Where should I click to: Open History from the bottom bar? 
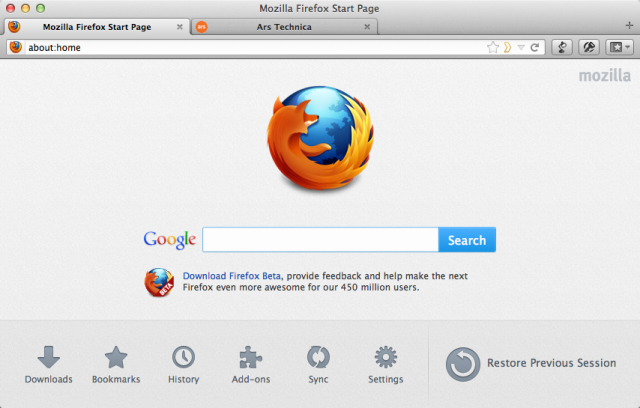point(184,365)
